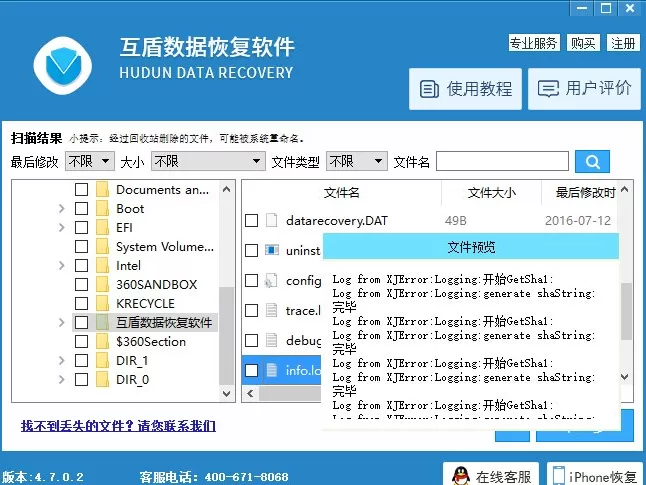This screenshot has height=485, width=646.
Task: Check the trace.l file checkbox
Action: point(251,310)
